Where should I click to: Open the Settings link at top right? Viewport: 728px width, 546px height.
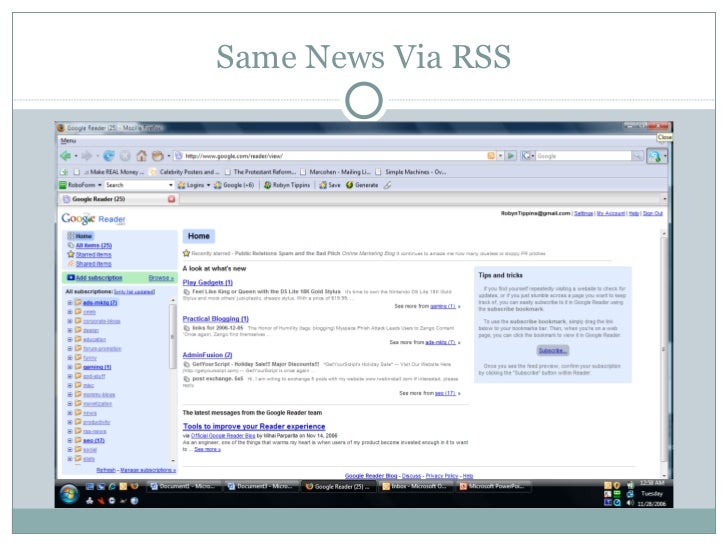tap(583, 214)
